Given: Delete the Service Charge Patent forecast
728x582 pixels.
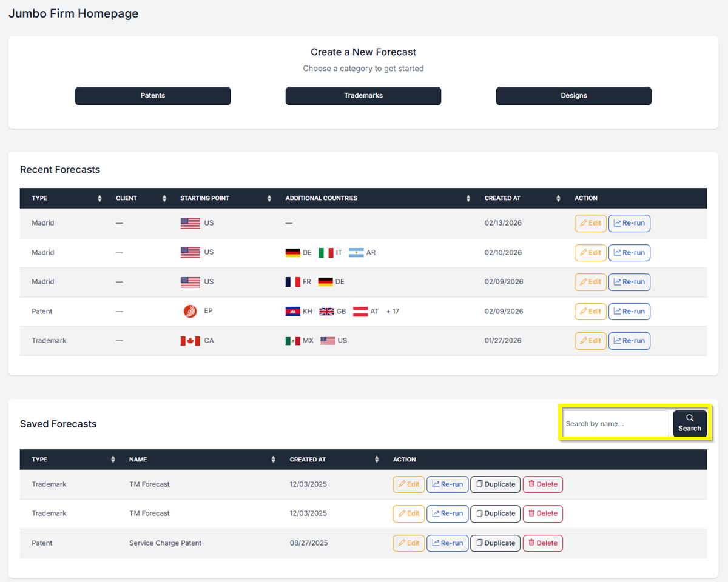Looking at the screenshot, I should point(542,543).
